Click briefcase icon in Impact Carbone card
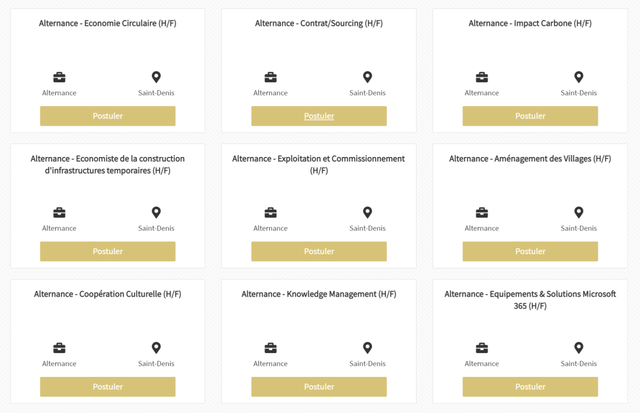Image resolution: width=640 pixels, height=413 pixels. point(481,77)
